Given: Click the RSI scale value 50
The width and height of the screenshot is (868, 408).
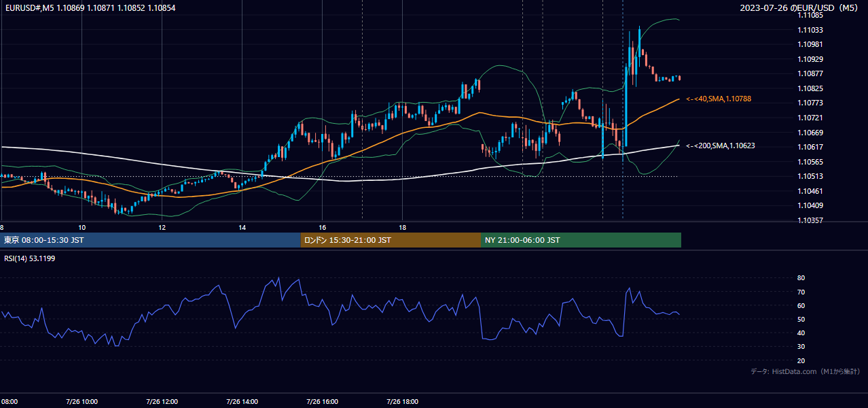Looking at the screenshot, I should click(x=801, y=319).
